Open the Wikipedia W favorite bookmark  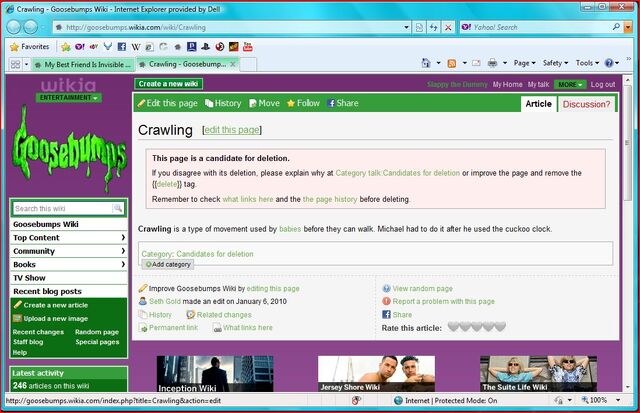click(136, 47)
